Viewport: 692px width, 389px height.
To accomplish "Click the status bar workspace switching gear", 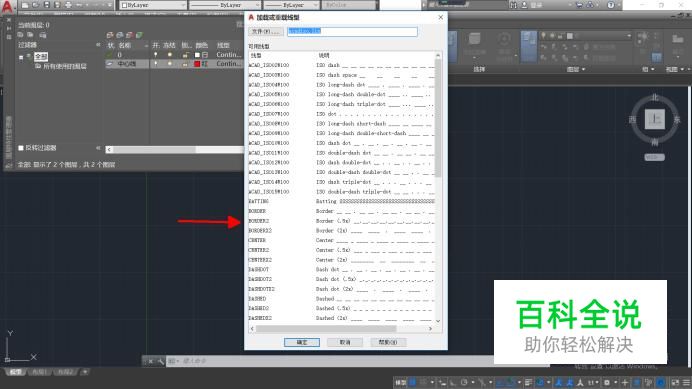I will pos(607,382).
